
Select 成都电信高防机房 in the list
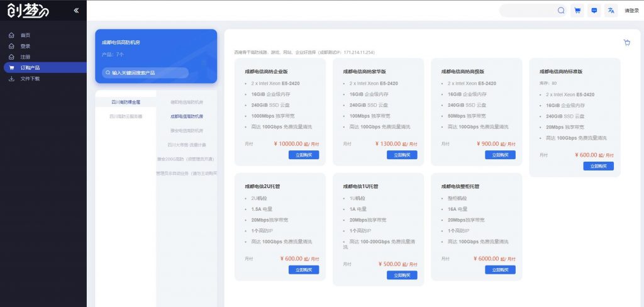187,116
